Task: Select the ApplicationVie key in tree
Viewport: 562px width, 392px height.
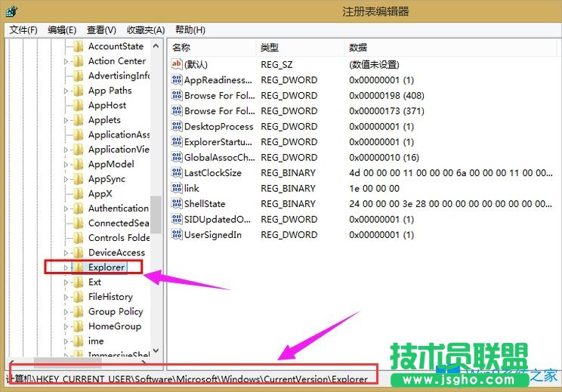Action: point(119,149)
